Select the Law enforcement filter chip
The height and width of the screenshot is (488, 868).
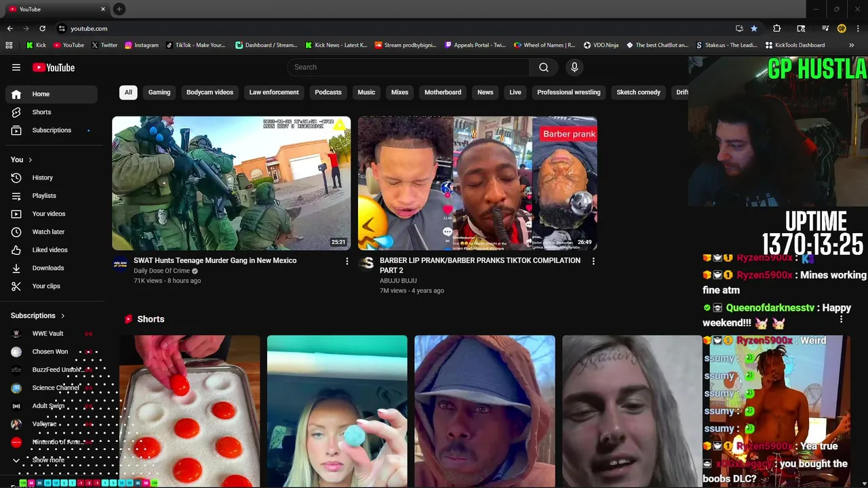click(x=274, y=92)
